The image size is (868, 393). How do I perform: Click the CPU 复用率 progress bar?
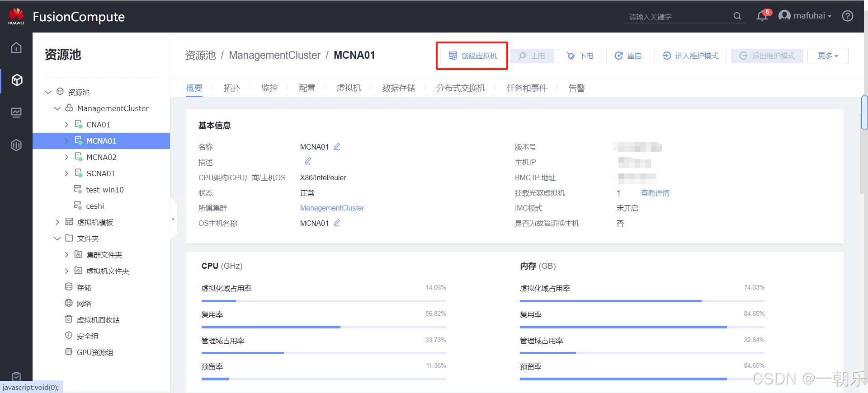pyautogui.click(x=324, y=327)
